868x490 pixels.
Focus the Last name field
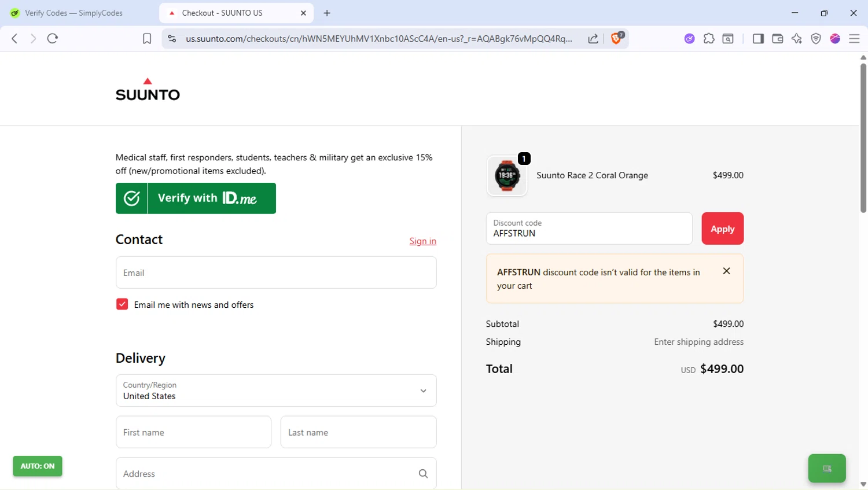[x=358, y=432]
